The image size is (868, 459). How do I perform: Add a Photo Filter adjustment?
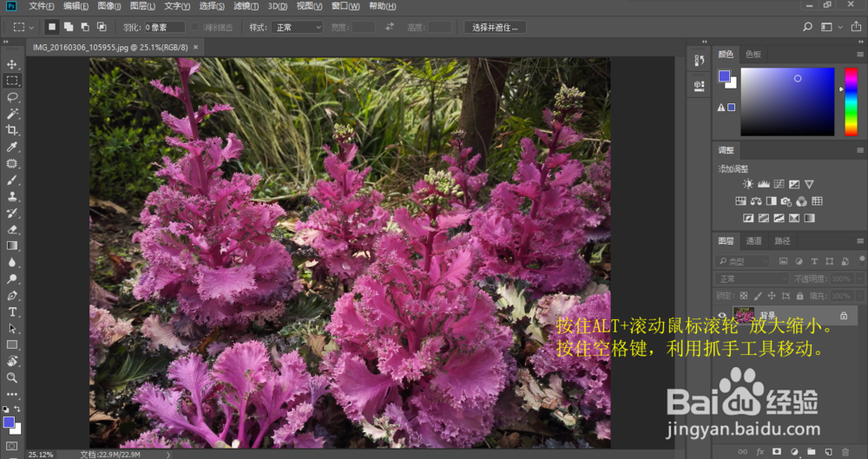click(786, 201)
